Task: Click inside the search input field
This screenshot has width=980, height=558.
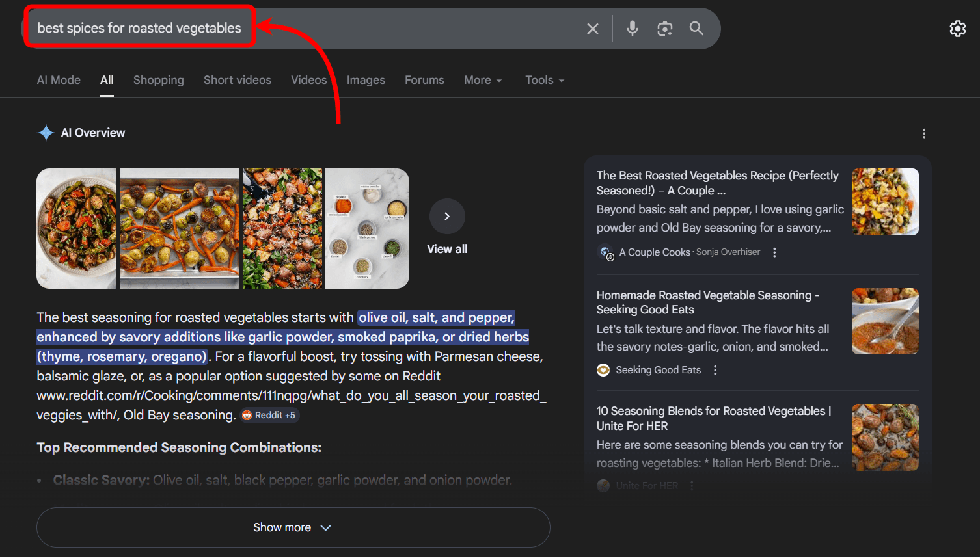Action: click(x=139, y=27)
